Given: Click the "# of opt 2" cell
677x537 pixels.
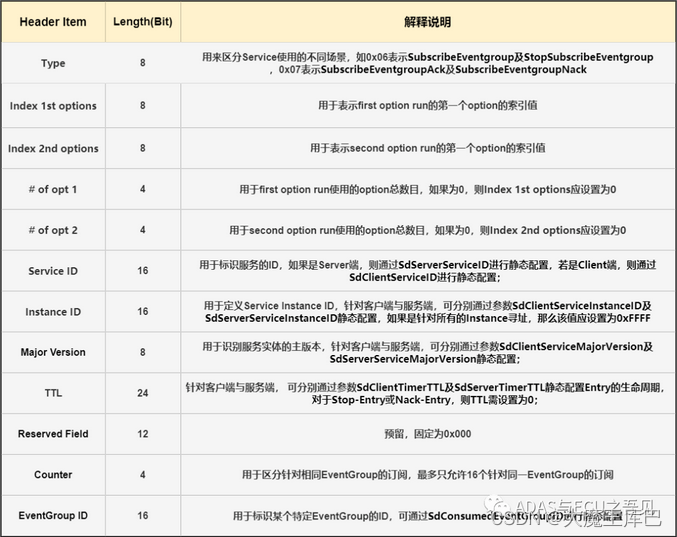Looking at the screenshot, I should click(x=53, y=230).
